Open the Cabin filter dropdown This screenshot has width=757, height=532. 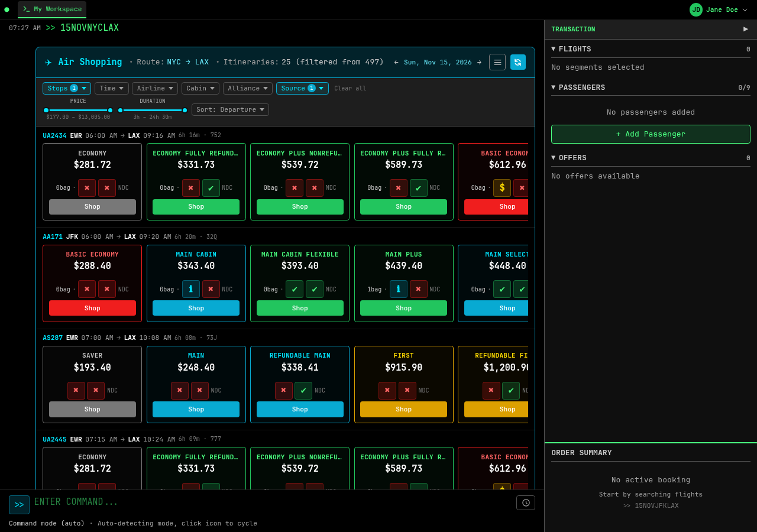click(200, 88)
